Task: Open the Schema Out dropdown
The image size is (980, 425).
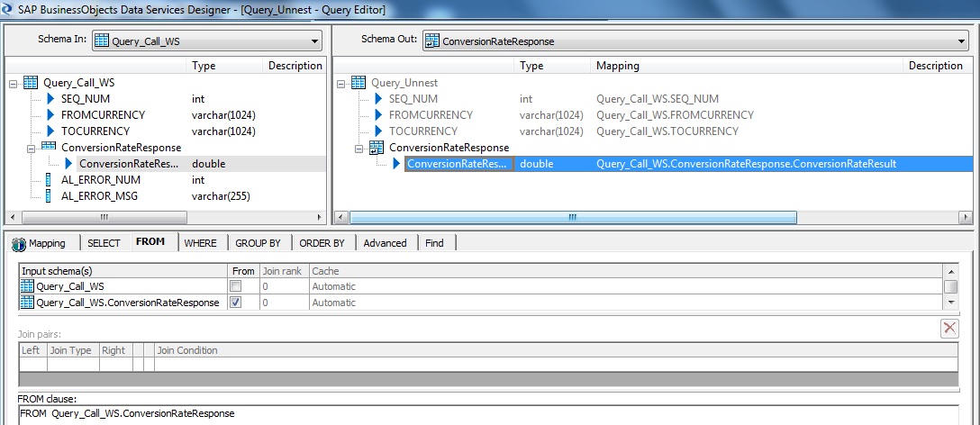Action: (695, 41)
